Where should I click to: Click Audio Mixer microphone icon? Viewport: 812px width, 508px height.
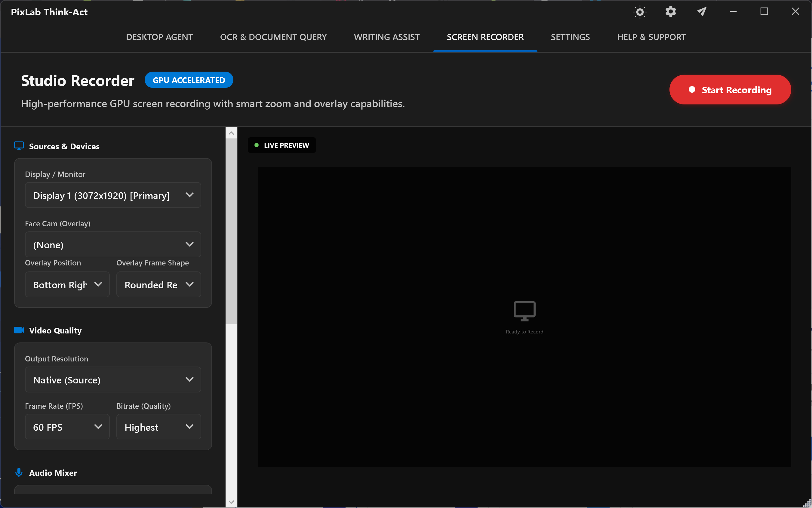pos(19,473)
